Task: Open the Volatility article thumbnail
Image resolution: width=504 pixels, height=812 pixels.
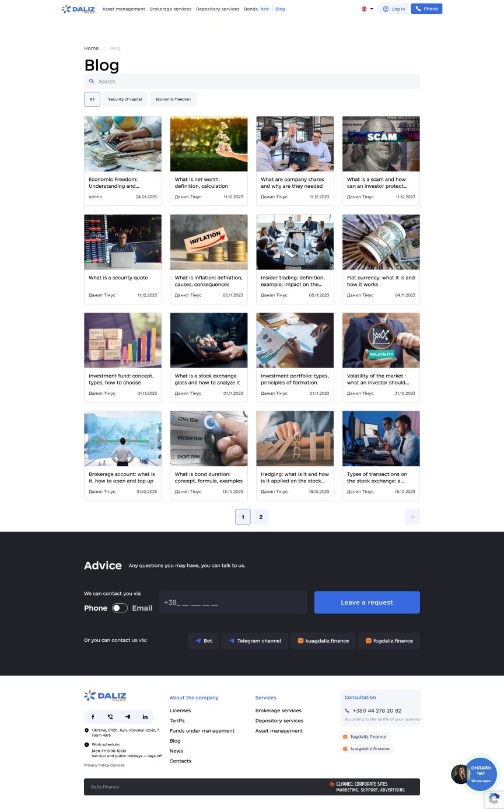Action: point(381,340)
